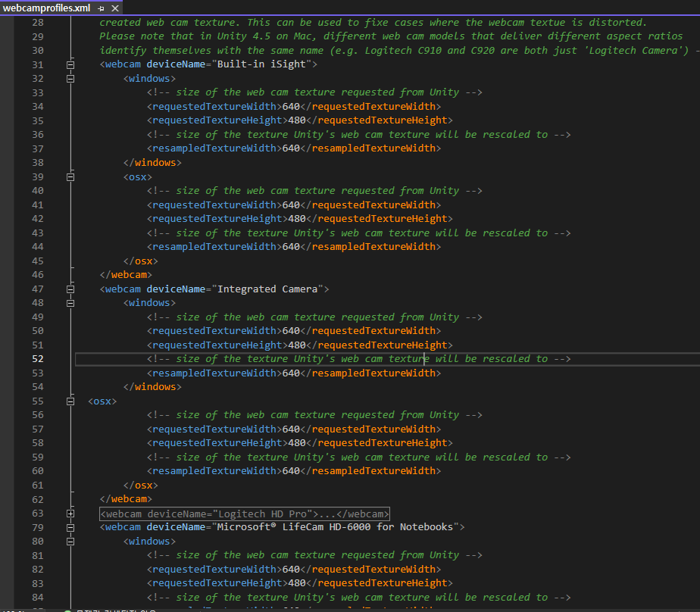This screenshot has height=612, width=700.
Task: Click the comment on line 33
Action: pyautogui.click(x=314, y=92)
